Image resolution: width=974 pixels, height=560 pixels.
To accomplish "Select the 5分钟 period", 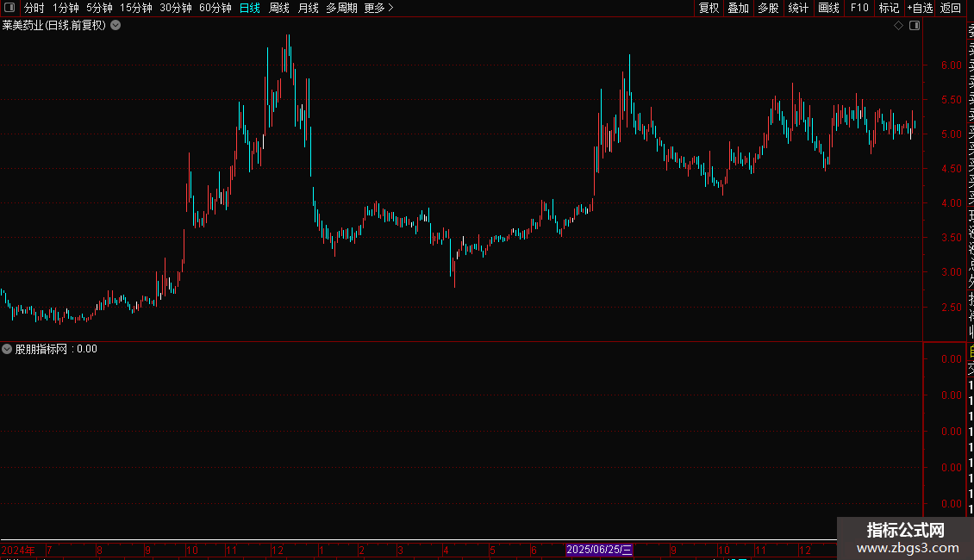I will click(x=99, y=8).
